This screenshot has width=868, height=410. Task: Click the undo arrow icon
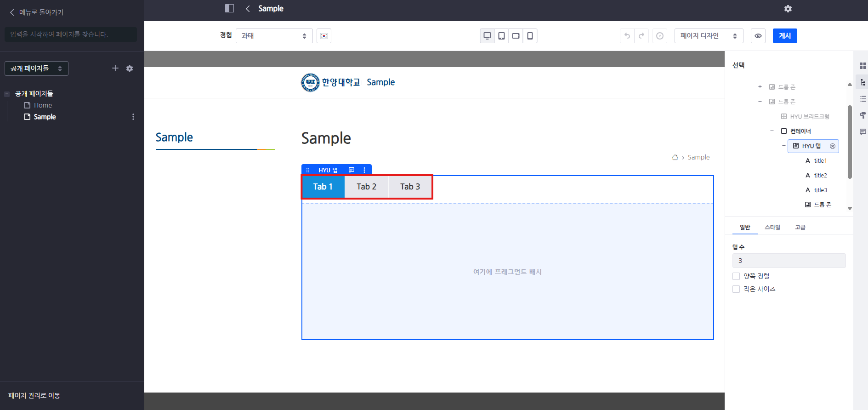point(627,36)
